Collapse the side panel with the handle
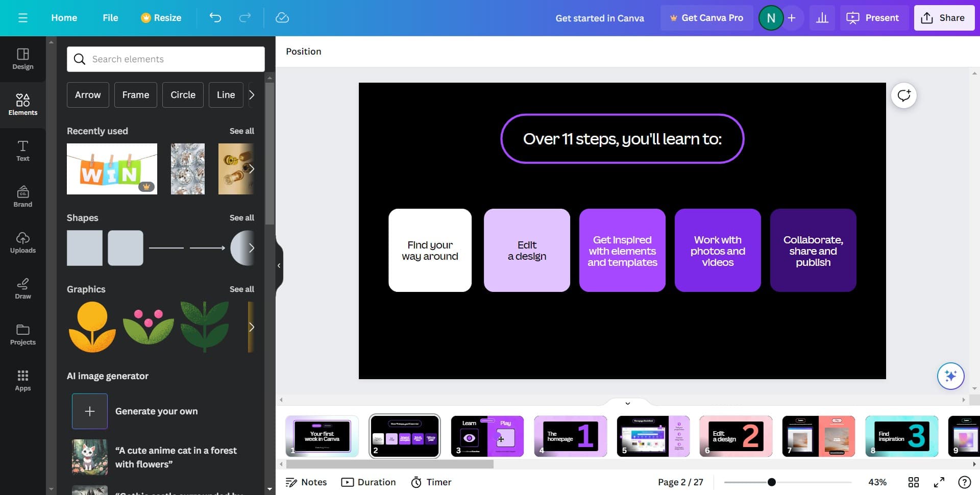 pyautogui.click(x=279, y=265)
